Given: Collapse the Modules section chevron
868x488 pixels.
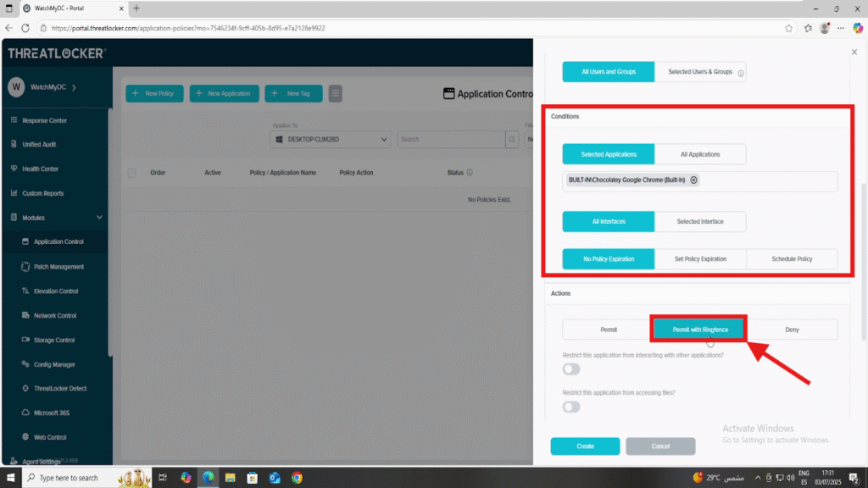Looking at the screenshot, I should (x=99, y=218).
